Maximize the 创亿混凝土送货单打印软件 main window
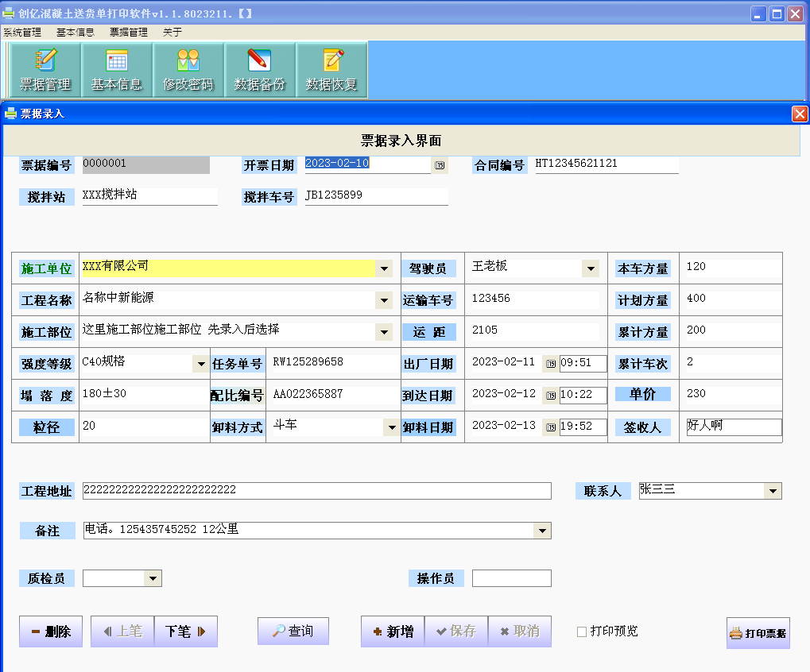Image resolution: width=810 pixels, height=672 pixels. coord(777,14)
